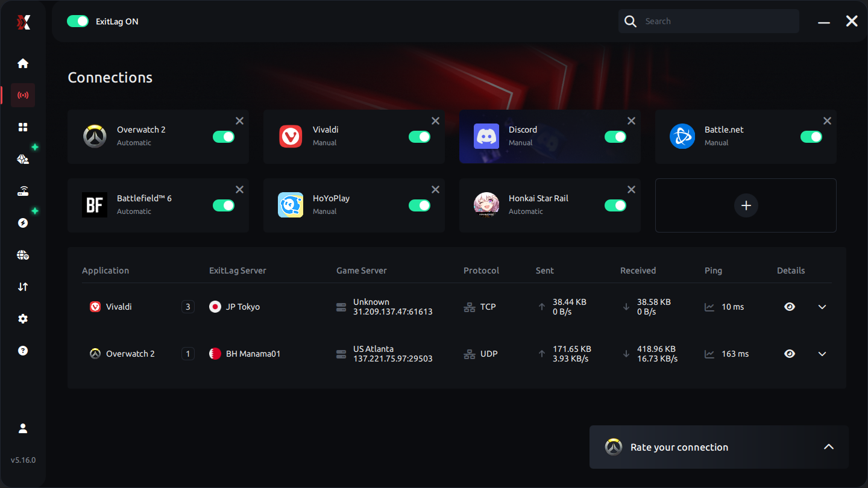The image size is (868, 488).
Task: Click the 163 ms ping value
Action: point(735,354)
